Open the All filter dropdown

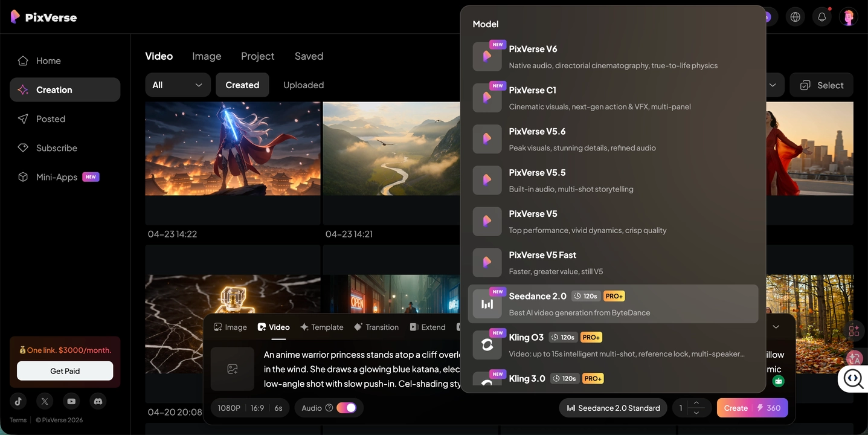coord(178,85)
